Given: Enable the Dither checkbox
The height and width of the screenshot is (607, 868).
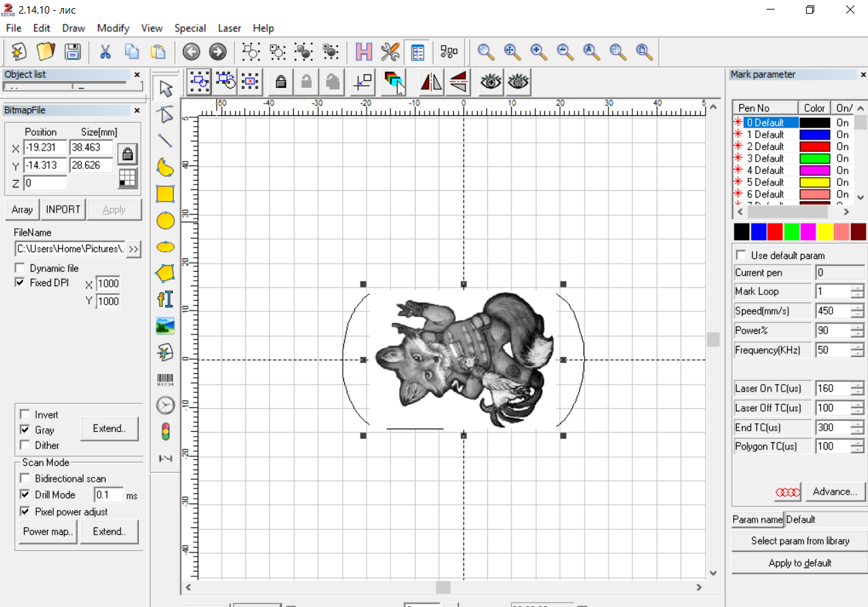Looking at the screenshot, I should point(25,445).
